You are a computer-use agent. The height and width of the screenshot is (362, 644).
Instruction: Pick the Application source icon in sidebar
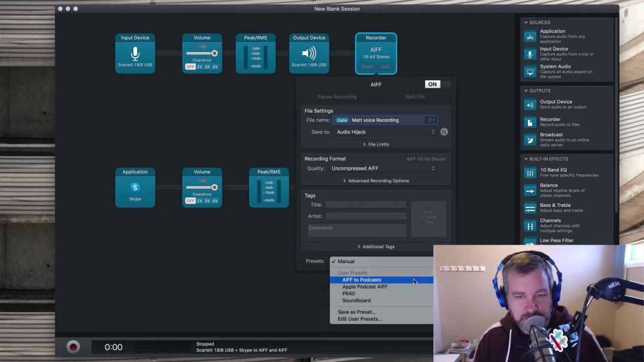[530, 37]
